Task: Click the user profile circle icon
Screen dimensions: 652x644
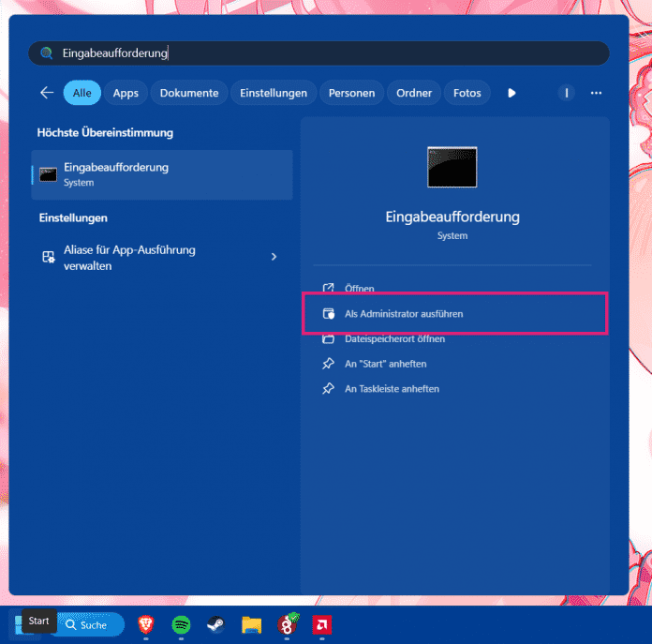Action: point(566,93)
